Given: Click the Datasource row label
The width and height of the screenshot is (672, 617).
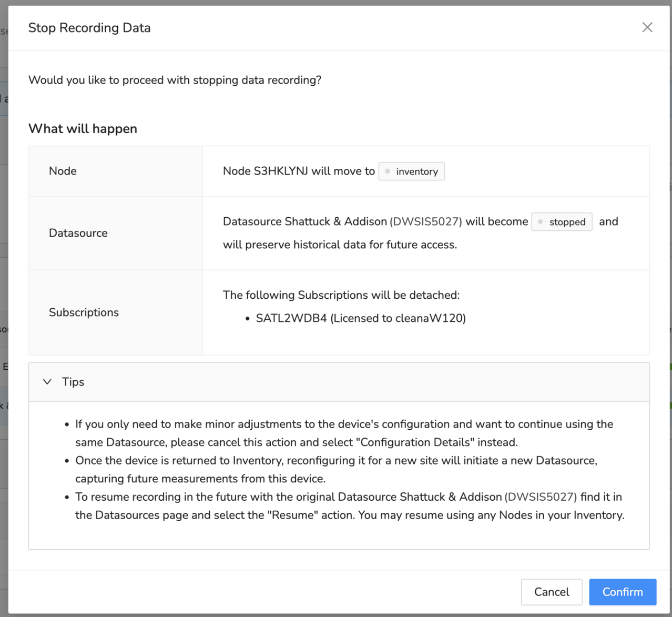Looking at the screenshot, I should tap(78, 233).
